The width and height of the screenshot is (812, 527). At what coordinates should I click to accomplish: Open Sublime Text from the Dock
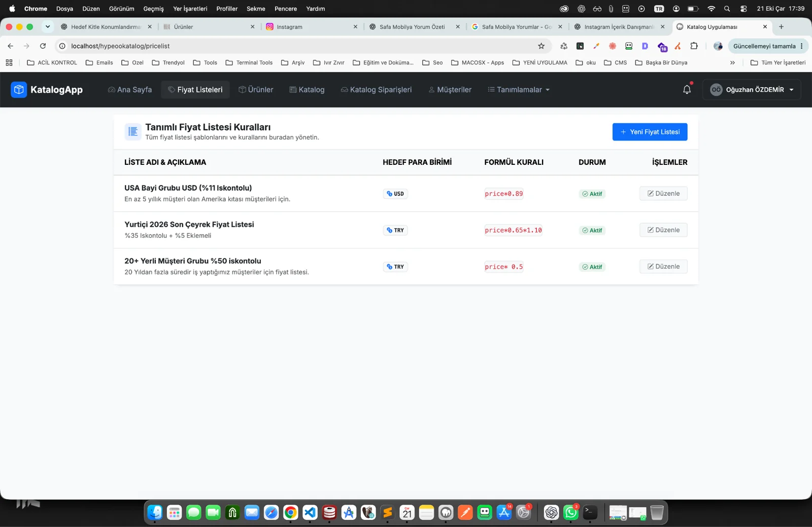pyautogui.click(x=388, y=513)
